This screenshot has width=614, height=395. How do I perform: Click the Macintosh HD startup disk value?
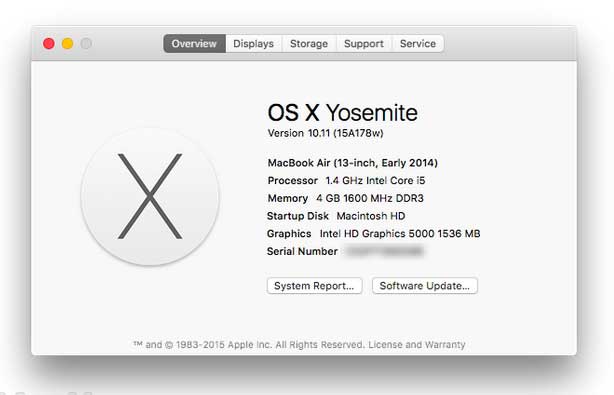[x=371, y=216]
